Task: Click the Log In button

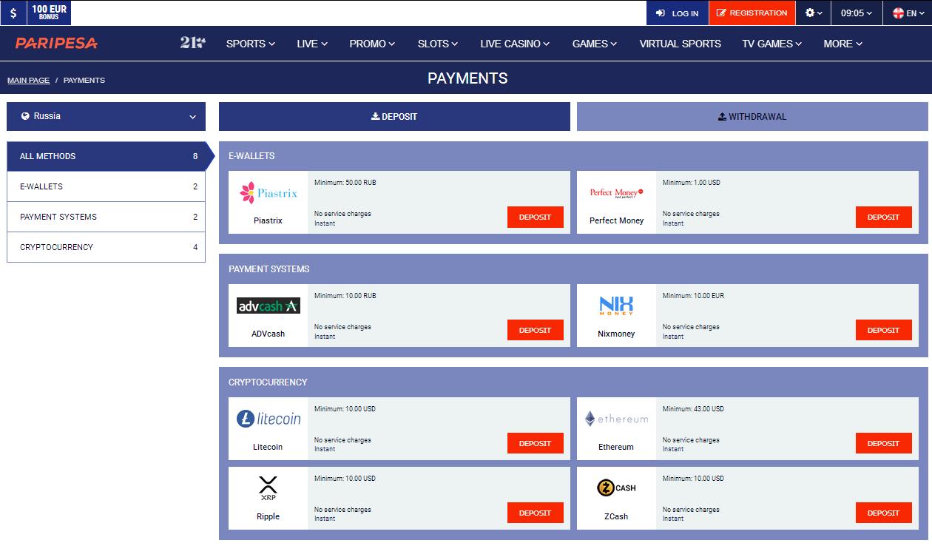Action: [x=677, y=13]
